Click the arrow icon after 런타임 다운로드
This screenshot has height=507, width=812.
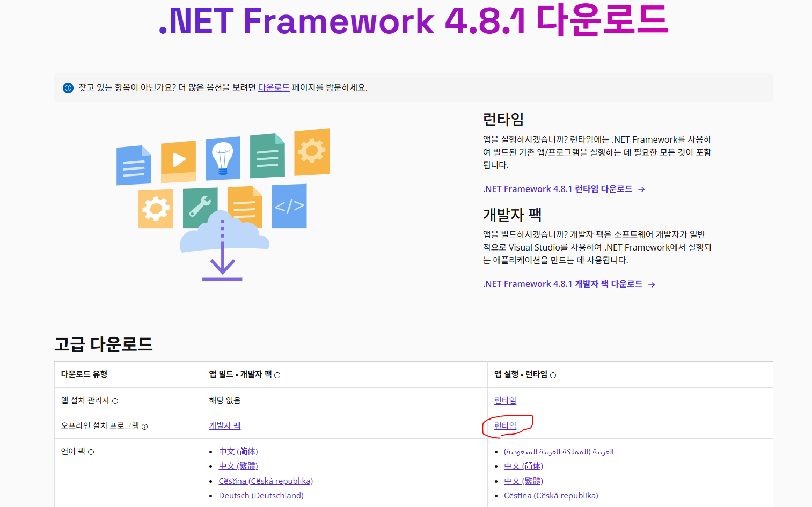641,189
